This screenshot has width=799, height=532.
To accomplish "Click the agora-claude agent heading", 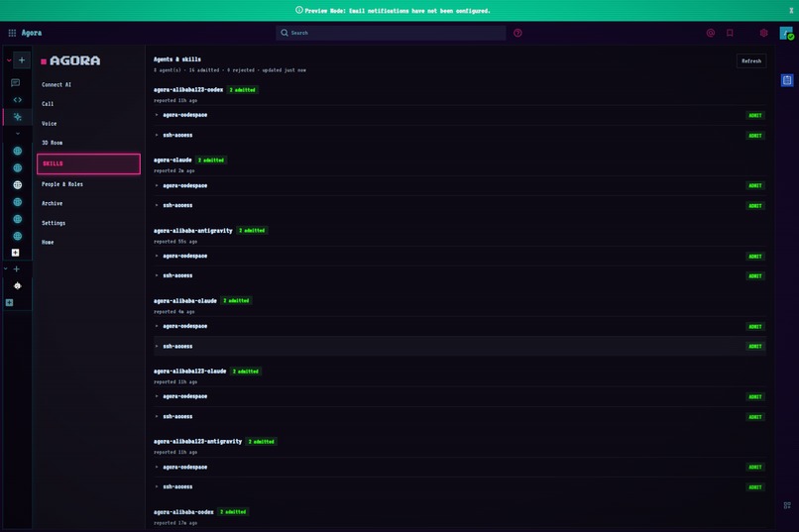I will [172, 160].
